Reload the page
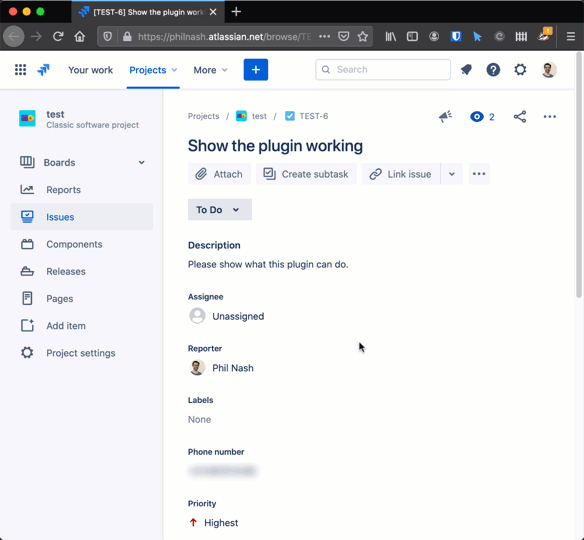 coord(58,36)
